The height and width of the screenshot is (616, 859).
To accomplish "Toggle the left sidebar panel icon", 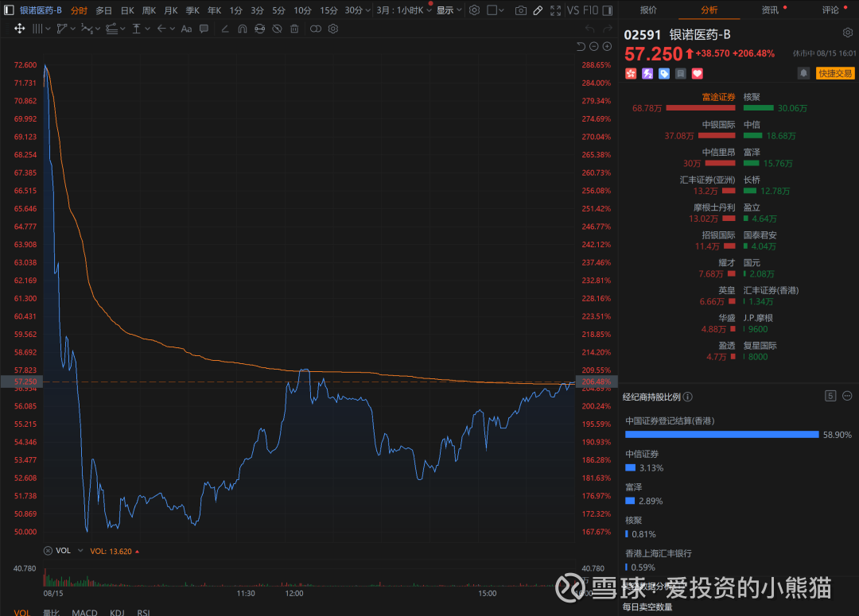I will click(x=9, y=10).
